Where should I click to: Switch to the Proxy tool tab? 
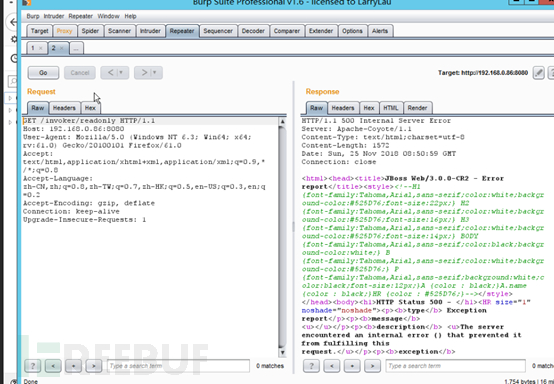tap(64, 31)
